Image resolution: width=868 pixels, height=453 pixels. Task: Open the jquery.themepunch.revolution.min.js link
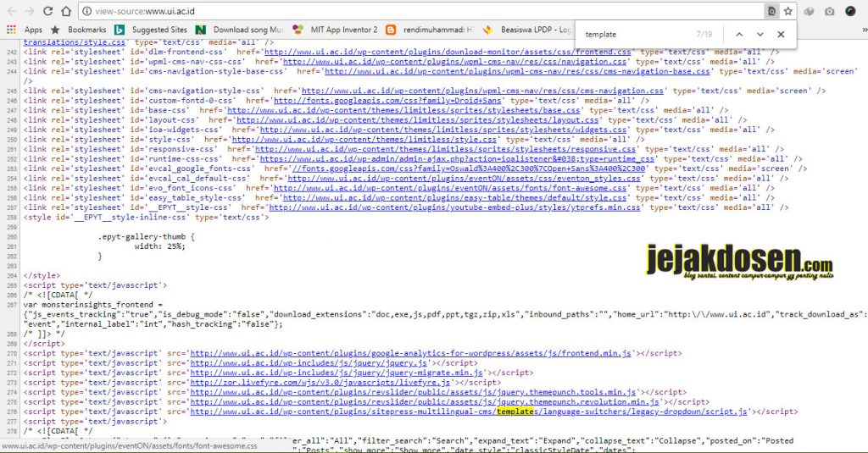point(425,402)
